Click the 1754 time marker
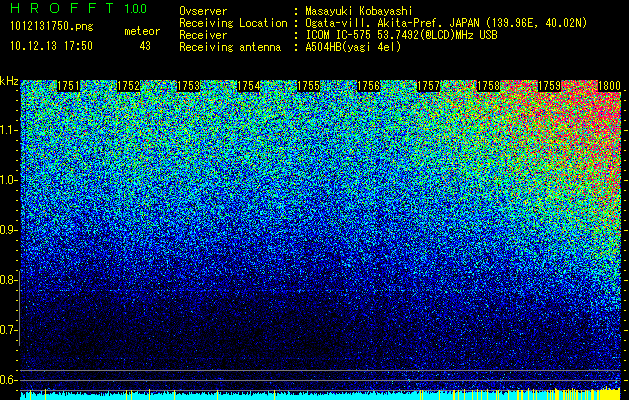The width and height of the screenshot is (629, 400). pyautogui.click(x=249, y=86)
